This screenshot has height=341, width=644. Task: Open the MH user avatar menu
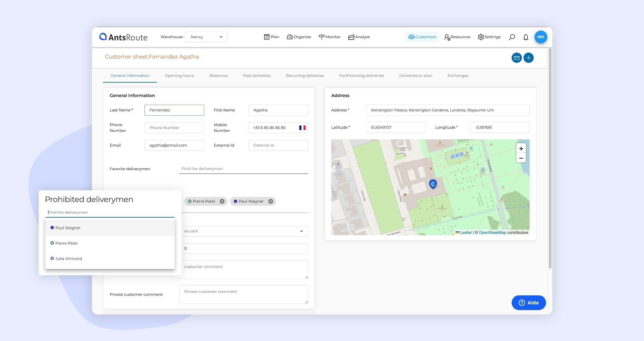click(x=540, y=37)
